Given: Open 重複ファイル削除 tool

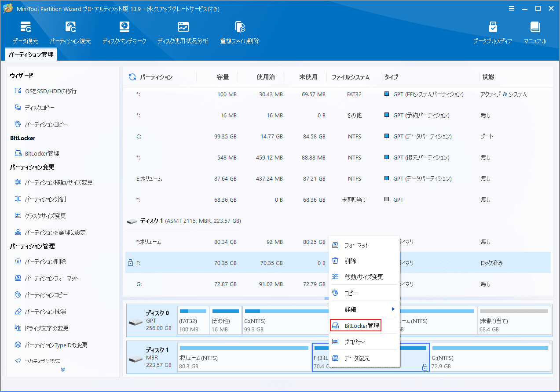Looking at the screenshot, I should (x=240, y=32).
